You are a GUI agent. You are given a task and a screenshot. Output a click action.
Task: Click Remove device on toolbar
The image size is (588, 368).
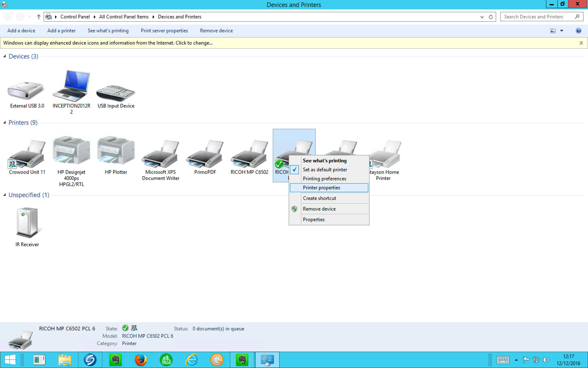(216, 31)
